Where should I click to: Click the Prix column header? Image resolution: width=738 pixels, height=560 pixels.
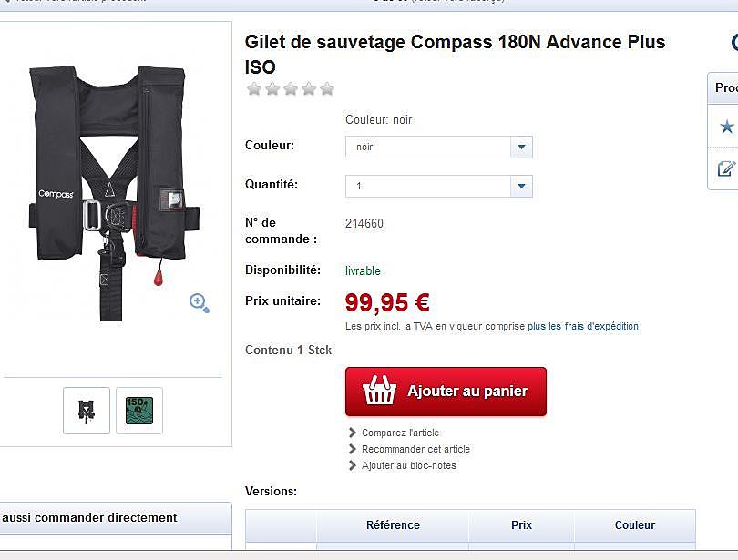(x=521, y=525)
